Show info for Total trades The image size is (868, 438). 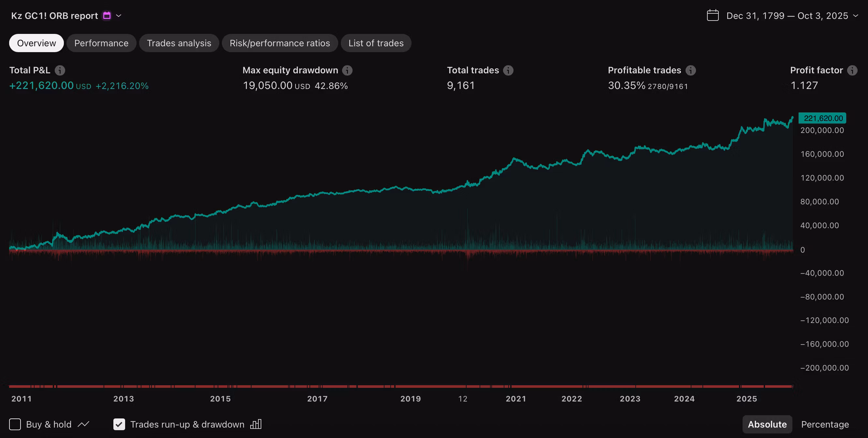pyautogui.click(x=508, y=70)
